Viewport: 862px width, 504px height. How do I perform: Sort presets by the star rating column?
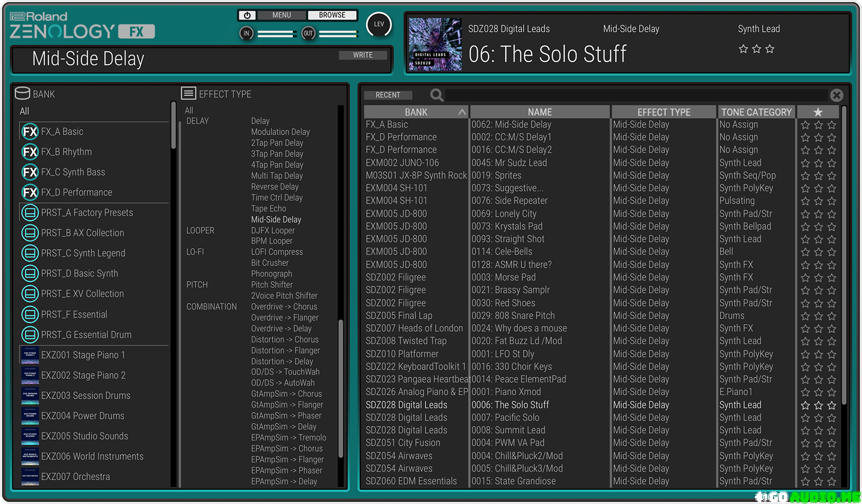[x=818, y=112]
